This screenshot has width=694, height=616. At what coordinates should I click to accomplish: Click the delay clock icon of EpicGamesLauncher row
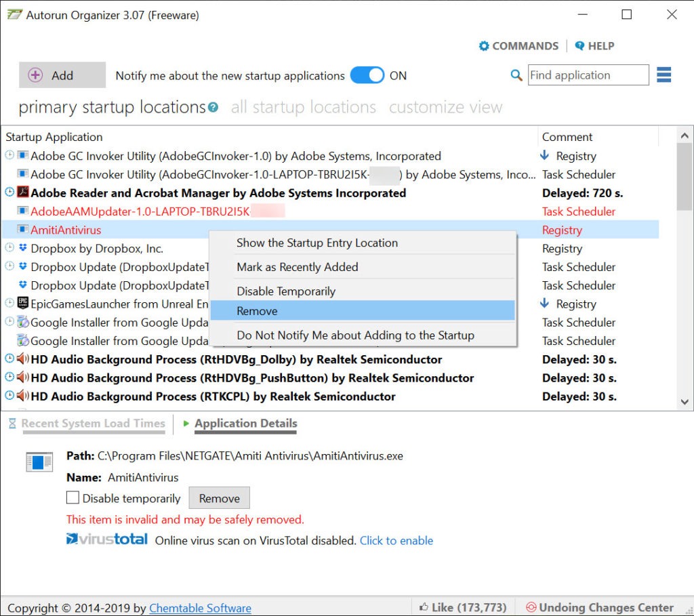pyautogui.click(x=9, y=303)
